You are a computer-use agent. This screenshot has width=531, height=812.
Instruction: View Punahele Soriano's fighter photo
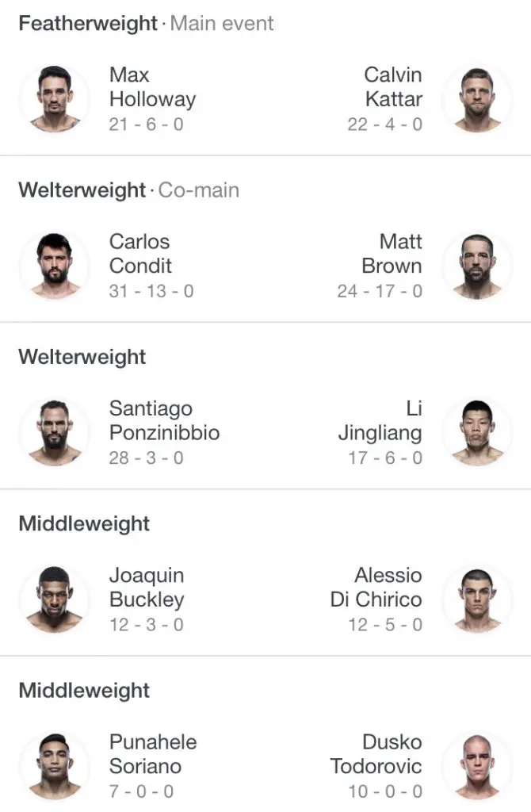coord(55,766)
